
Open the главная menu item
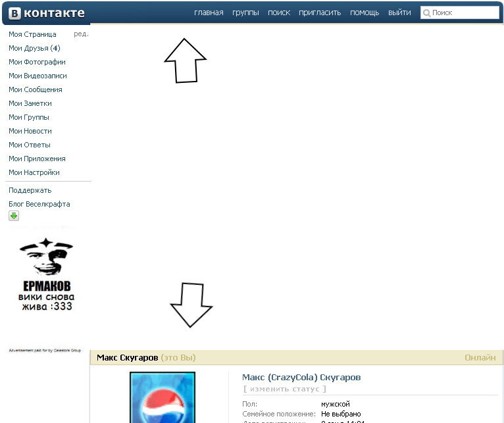tap(209, 12)
